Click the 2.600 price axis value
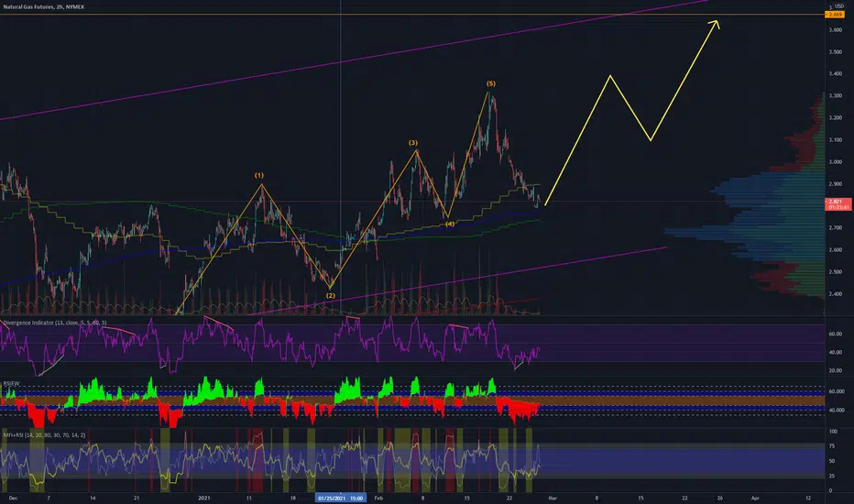The image size is (854, 504). click(x=836, y=250)
